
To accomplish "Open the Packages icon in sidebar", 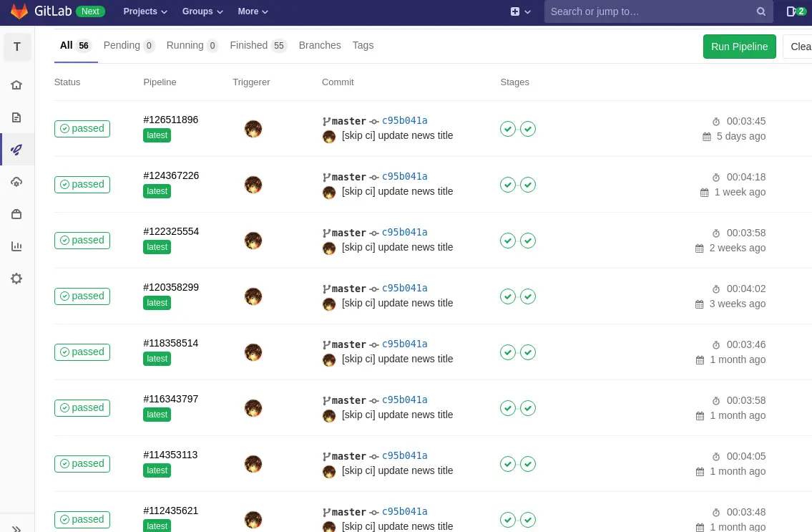I will pyautogui.click(x=16, y=214).
